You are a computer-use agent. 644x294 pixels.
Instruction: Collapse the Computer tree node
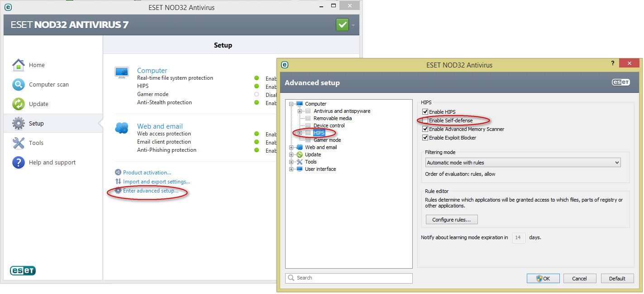[291, 104]
